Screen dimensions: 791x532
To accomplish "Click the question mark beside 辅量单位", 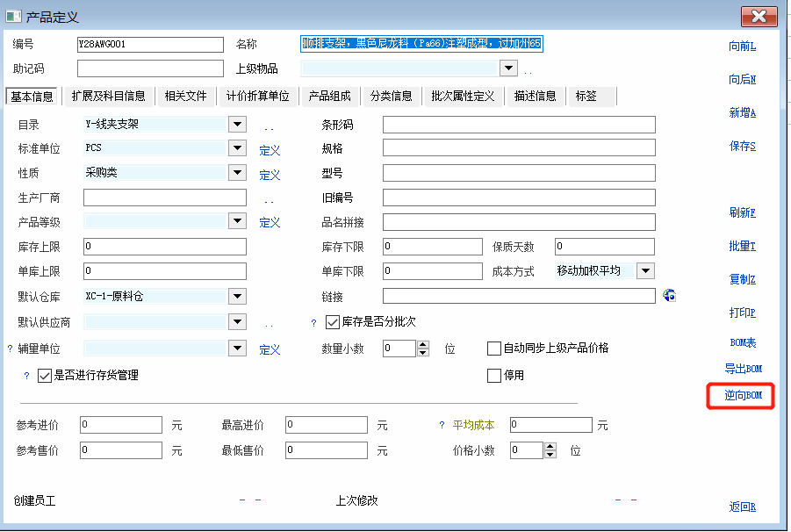I will click(x=11, y=349).
